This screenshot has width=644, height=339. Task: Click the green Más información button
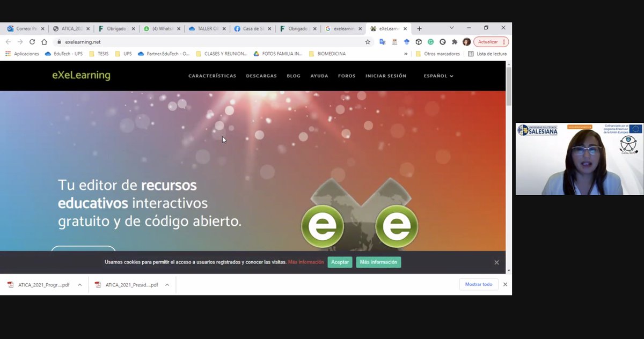pyautogui.click(x=378, y=262)
